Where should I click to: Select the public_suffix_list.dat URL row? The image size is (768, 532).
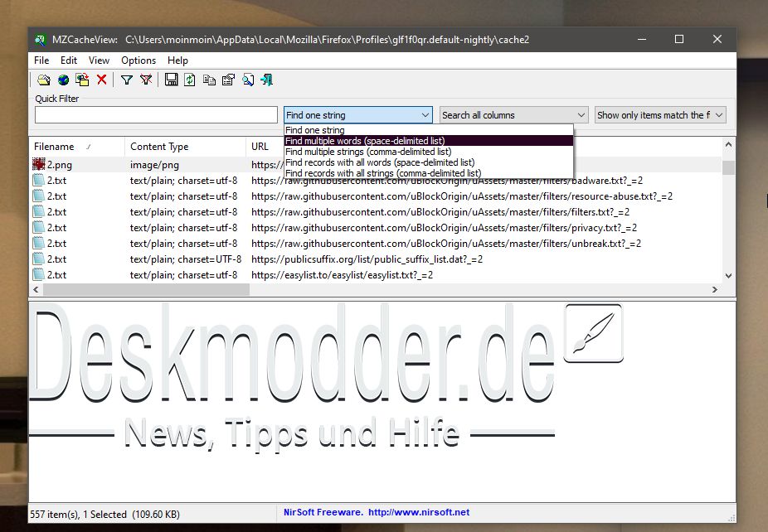367,259
